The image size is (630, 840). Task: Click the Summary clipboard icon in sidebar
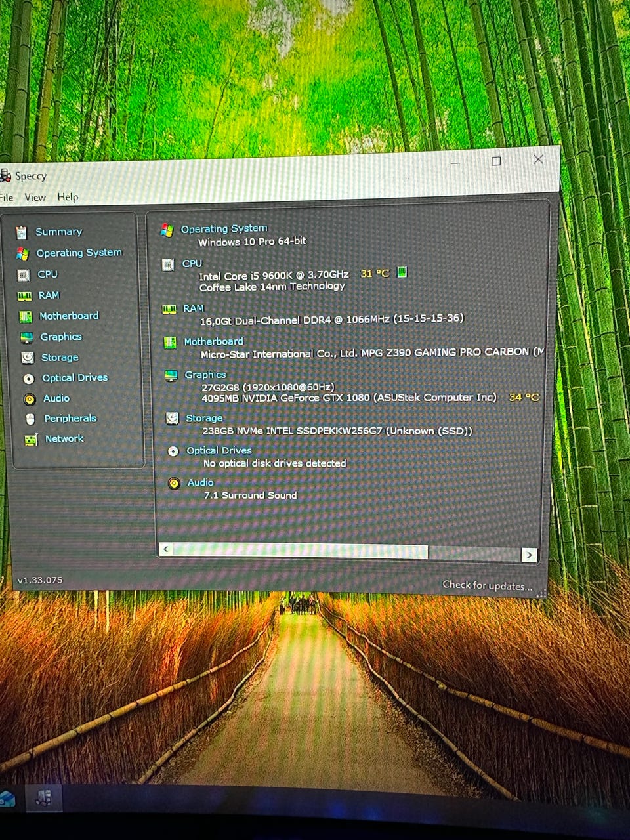(22, 232)
